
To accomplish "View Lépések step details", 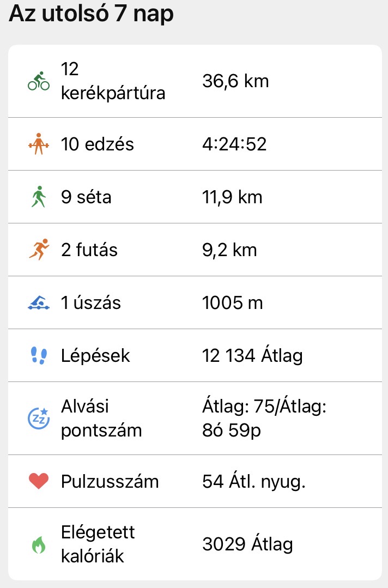I will [95, 356].
